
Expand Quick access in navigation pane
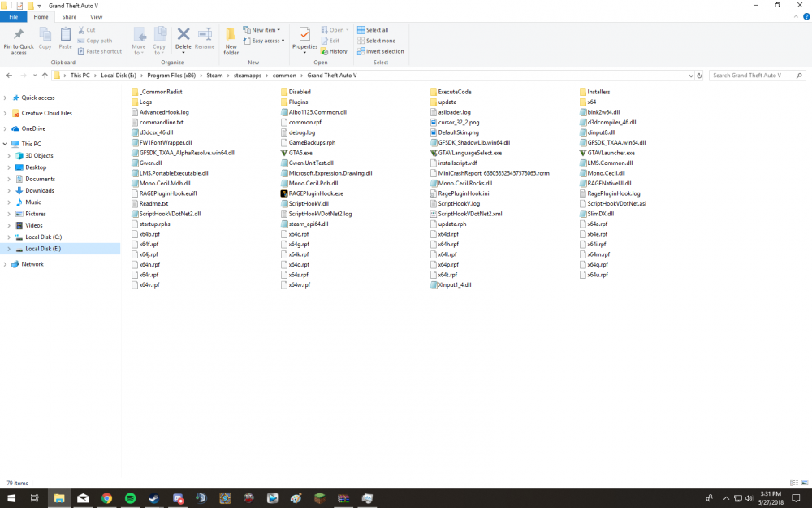5,98
